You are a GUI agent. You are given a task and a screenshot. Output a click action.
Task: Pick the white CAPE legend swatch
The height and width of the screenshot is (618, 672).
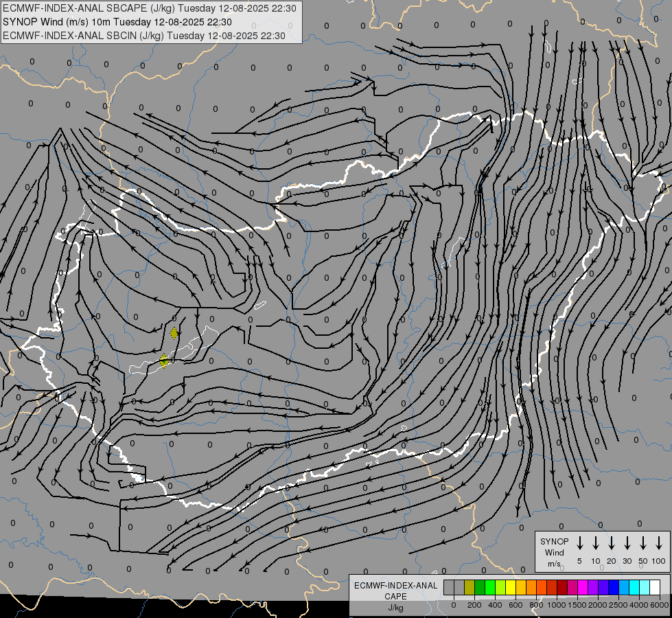(x=656, y=587)
